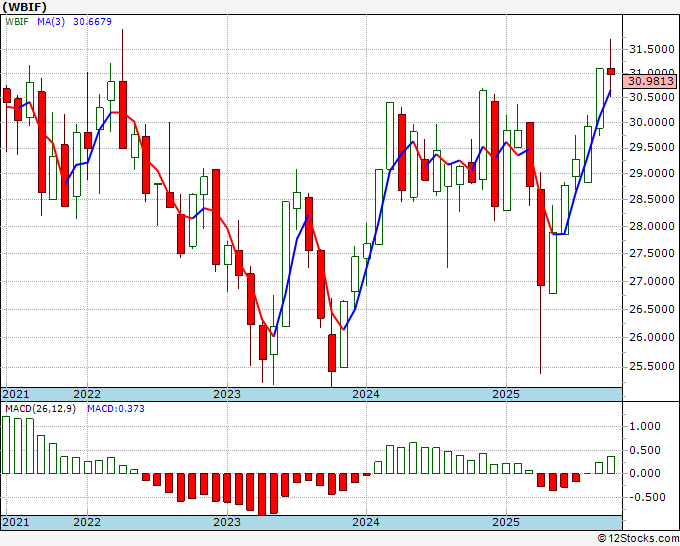Click 2025 on the price chart timeline

click(506, 394)
